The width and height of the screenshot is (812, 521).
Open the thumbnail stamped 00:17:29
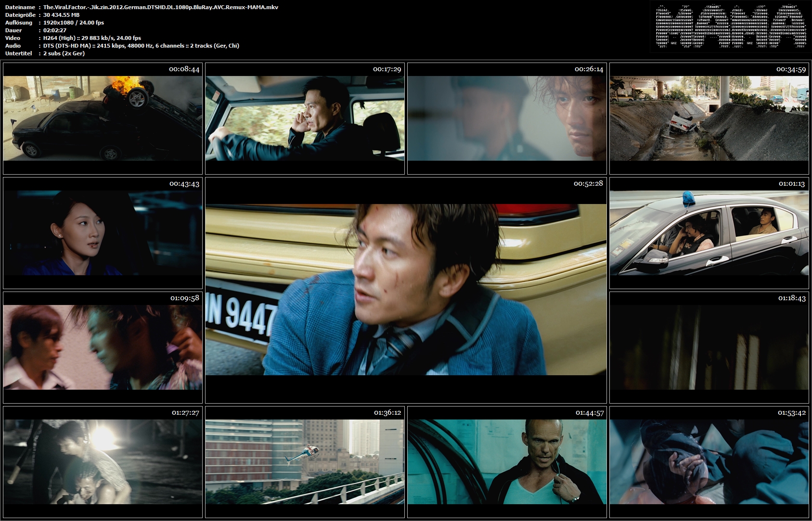[305, 118]
